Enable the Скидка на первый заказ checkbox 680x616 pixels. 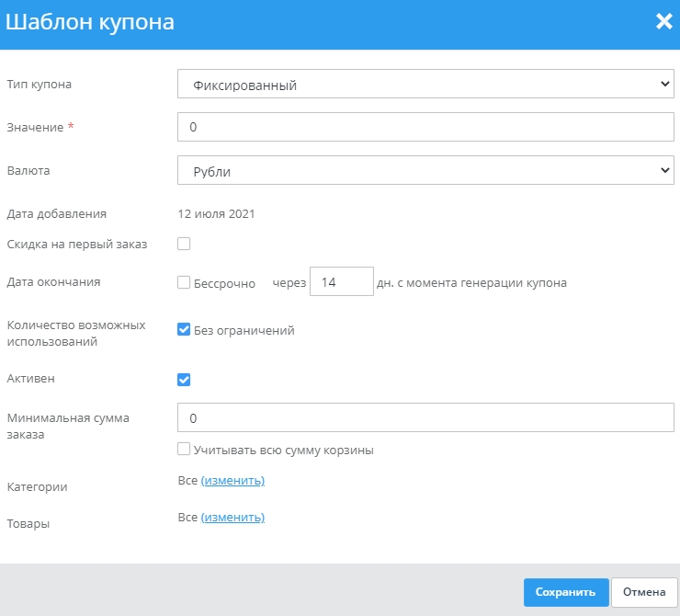pos(184,244)
